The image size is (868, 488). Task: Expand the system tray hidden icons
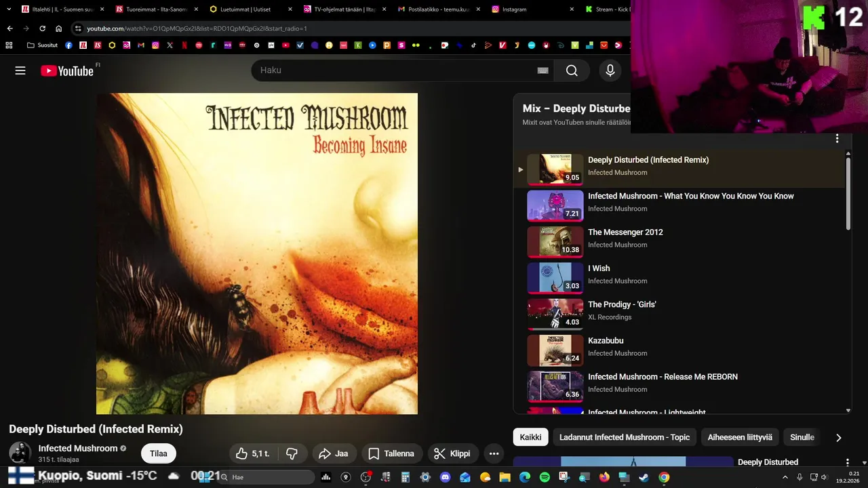click(x=785, y=477)
